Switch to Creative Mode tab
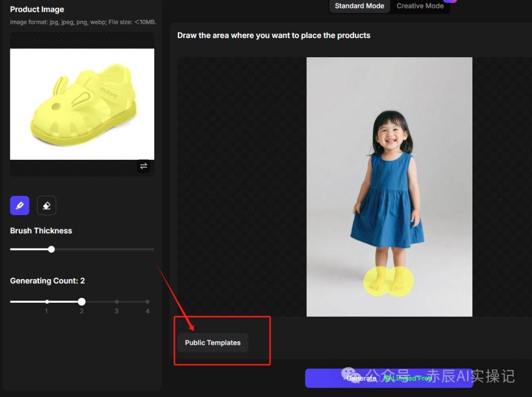This screenshot has height=397, width=532. point(420,6)
